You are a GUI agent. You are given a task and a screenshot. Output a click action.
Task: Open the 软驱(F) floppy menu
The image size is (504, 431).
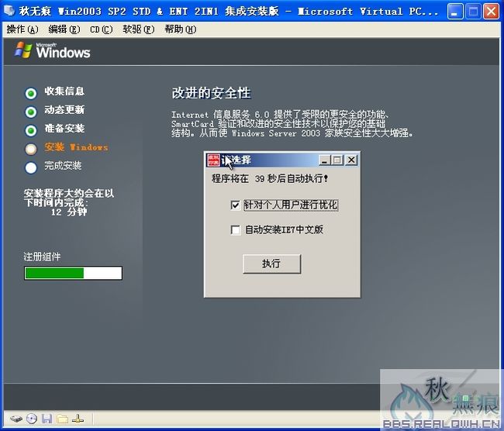pos(138,29)
